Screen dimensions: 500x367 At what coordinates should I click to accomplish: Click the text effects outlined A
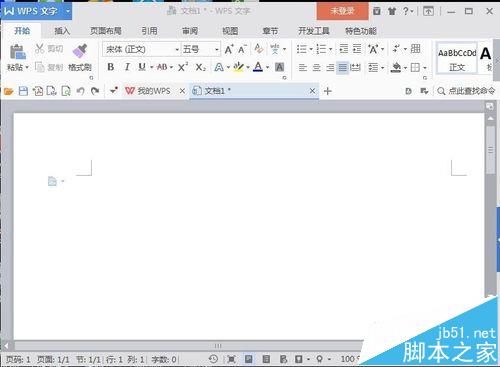pyautogui.click(x=219, y=67)
